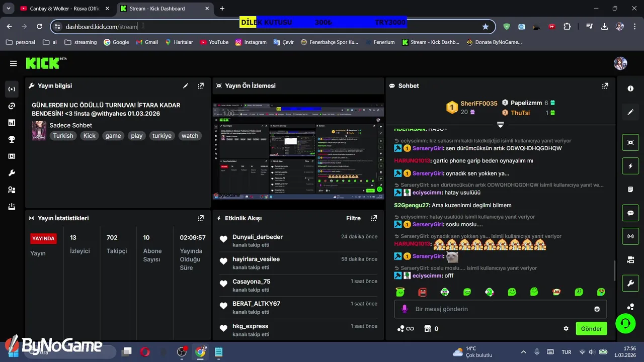Click the chain link icon in left sidebar
This screenshot has height=362, width=644.
tap(12, 106)
